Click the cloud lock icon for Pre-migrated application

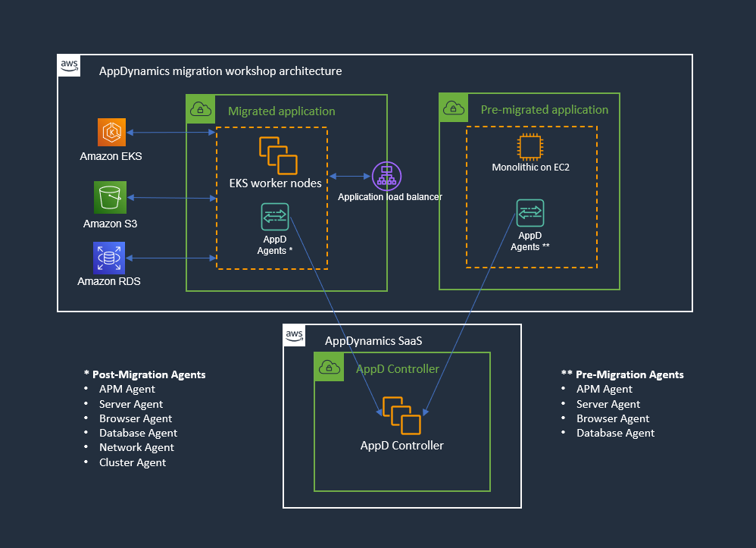(x=452, y=107)
